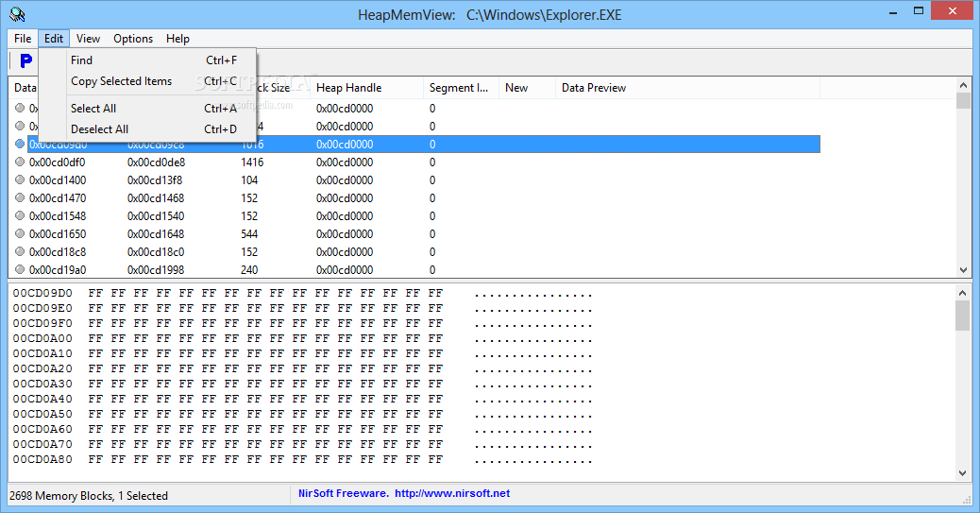
Task: Click hex dump address 00CD0A60
Action: (x=42, y=429)
